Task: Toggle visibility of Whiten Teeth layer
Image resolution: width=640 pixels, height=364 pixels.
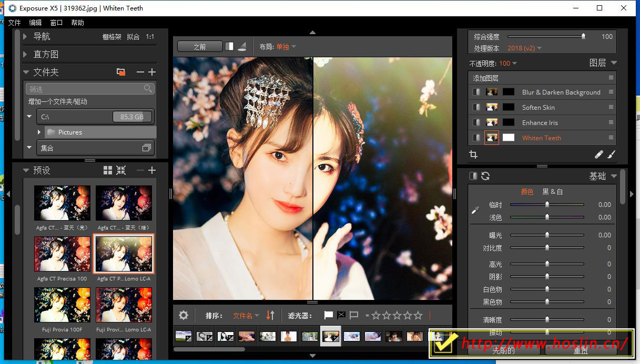Action: click(476, 138)
